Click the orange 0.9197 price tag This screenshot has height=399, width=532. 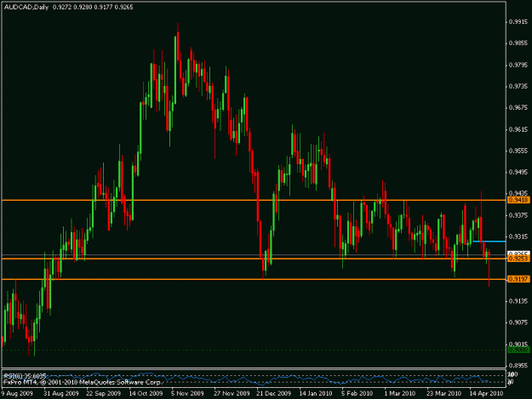[x=518, y=279]
